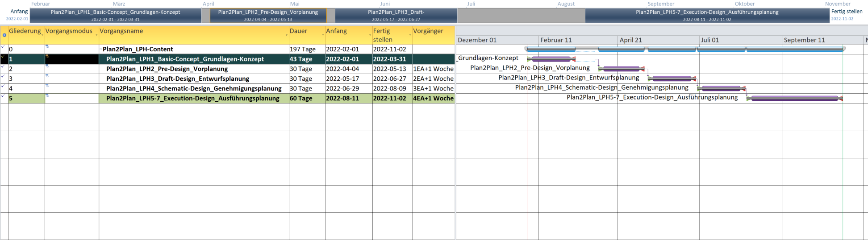The width and height of the screenshot is (868, 240).
Task: Click the info indicator icon in the column header
Action: (4, 35)
